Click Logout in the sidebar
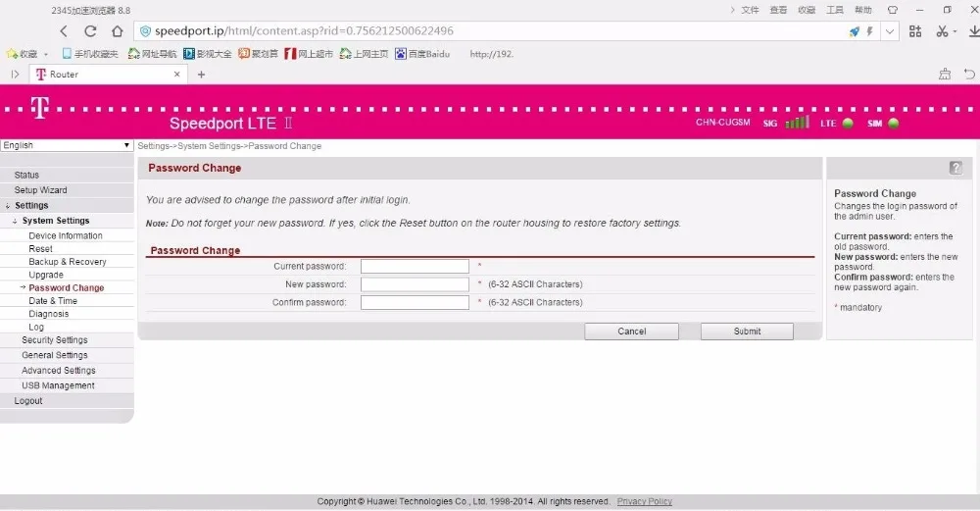Viewport: 980px width, 511px height. pyautogui.click(x=28, y=401)
